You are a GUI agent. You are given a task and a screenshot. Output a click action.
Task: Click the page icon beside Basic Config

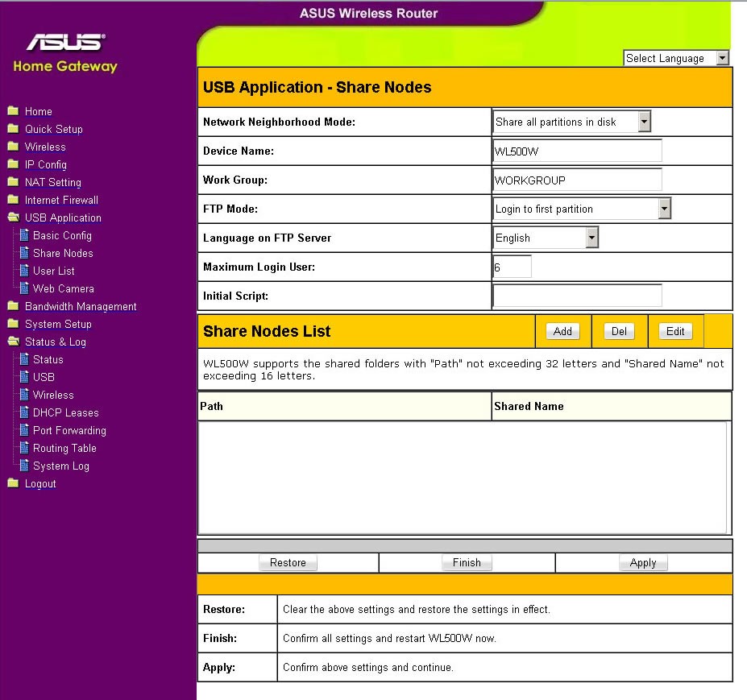point(24,235)
